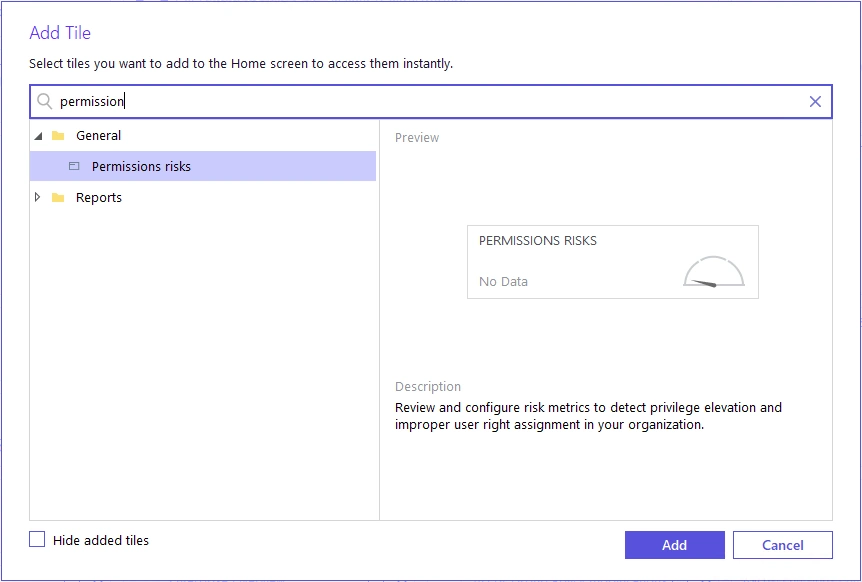Screen dimensions: 862x582
Task: Click the magnifier search icon
Action: pyautogui.click(x=44, y=101)
